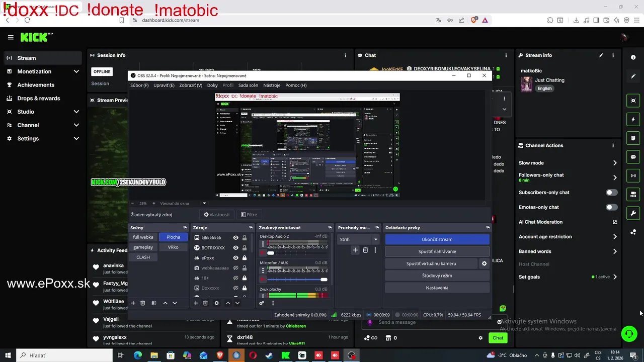
Task: Open AI Chat Moderation external link
Action: pos(615,222)
